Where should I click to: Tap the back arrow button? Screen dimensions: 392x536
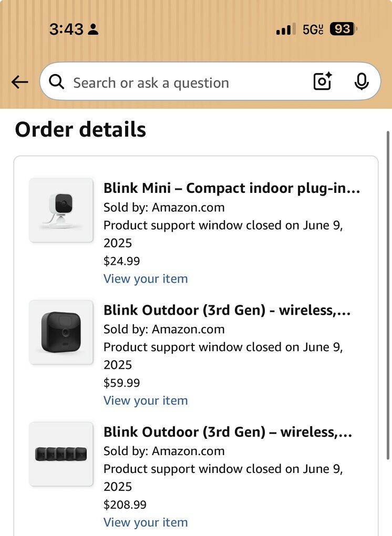(x=19, y=82)
